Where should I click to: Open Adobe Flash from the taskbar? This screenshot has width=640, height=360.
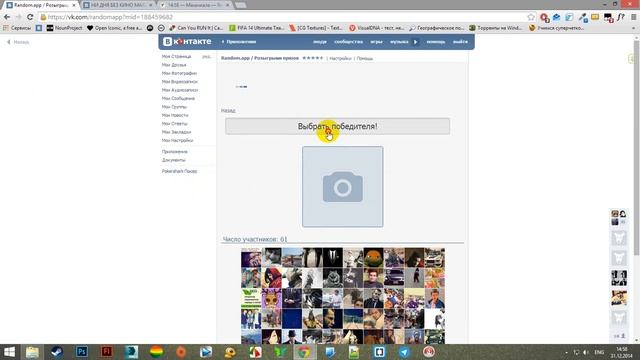[x=107, y=352]
